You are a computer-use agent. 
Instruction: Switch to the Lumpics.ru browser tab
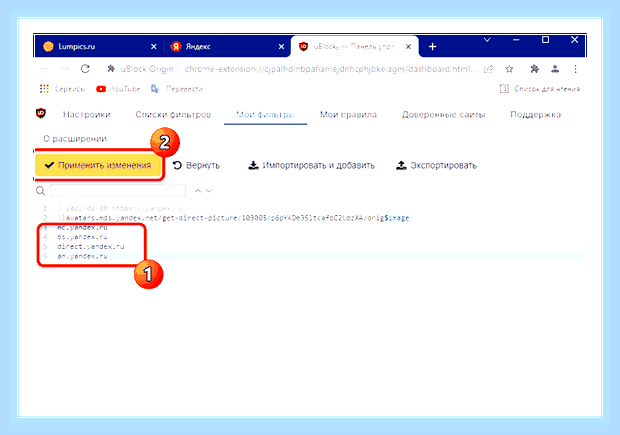(98, 46)
